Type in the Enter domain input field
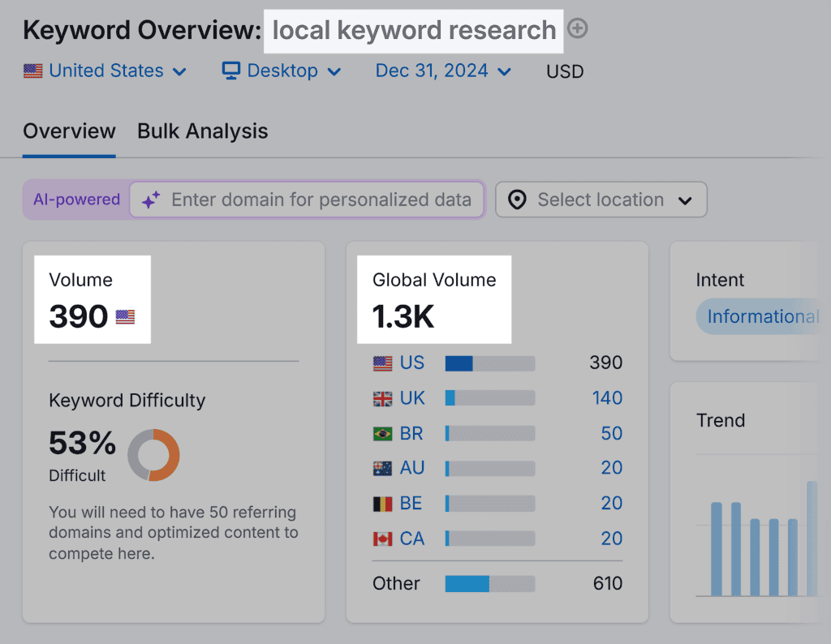Viewport: 831px width, 644px height. point(321,200)
